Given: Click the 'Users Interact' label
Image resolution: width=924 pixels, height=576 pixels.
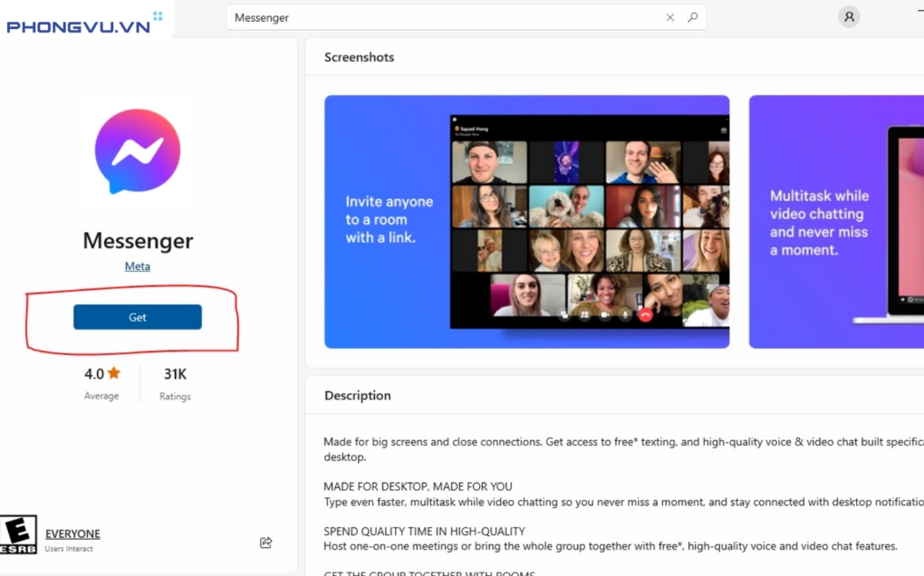Looking at the screenshot, I should pyautogui.click(x=69, y=549).
